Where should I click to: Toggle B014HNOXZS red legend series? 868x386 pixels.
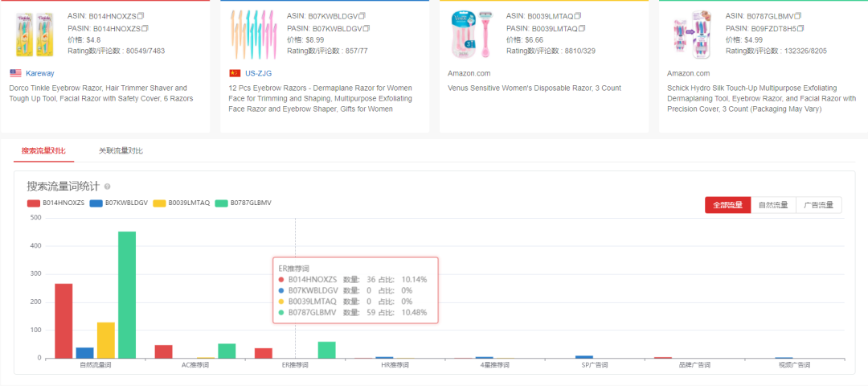pyautogui.click(x=56, y=203)
